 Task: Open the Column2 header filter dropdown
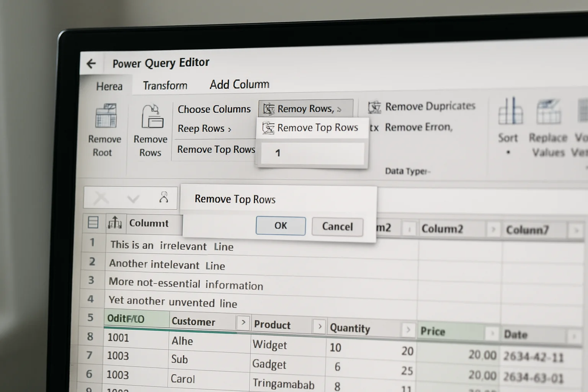[493, 230]
